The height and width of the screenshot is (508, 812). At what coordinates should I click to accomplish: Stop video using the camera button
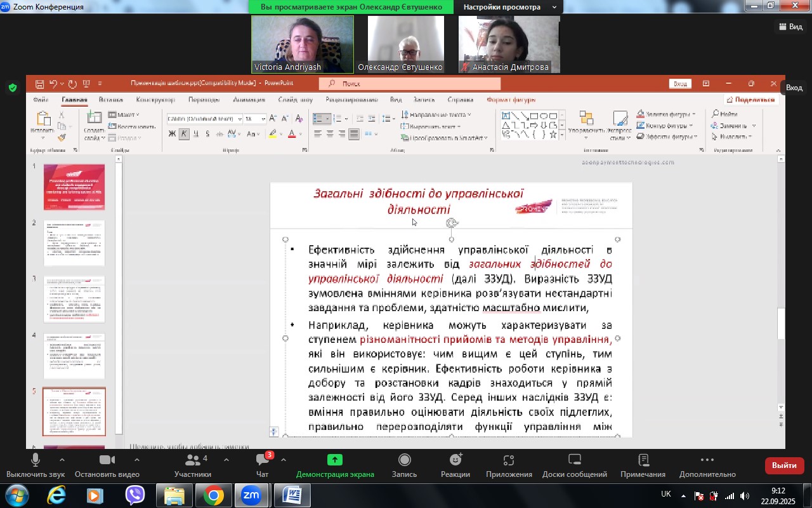[x=107, y=460]
